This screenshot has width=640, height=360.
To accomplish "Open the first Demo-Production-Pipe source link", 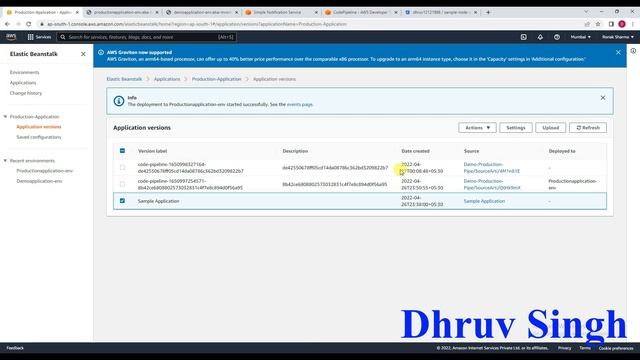I will pos(491,168).
